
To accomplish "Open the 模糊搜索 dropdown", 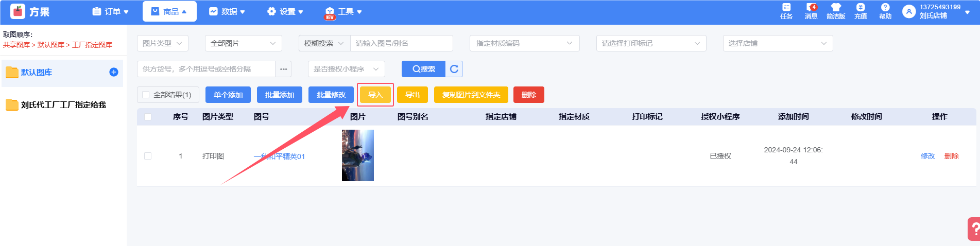I will [x=324, y=43].
